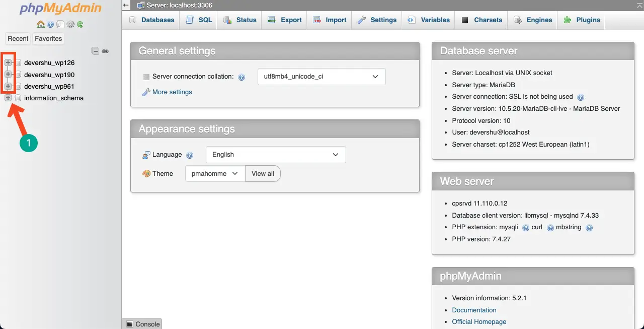Open help icon next to Server connection collation
The image size is (644, 329).
[x=242, y=77]
